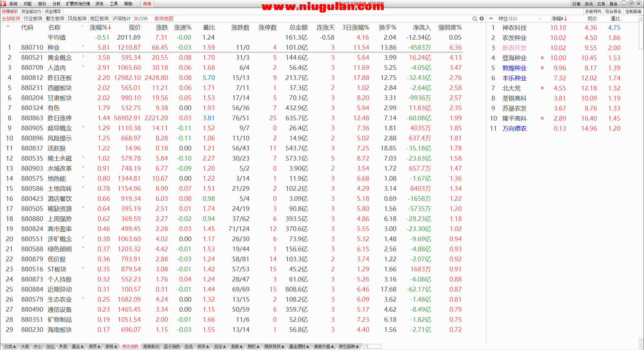Viewport: 644px width, 350px height.
Task: Select the 自选 bottom tab
Action: coord(189,346)
